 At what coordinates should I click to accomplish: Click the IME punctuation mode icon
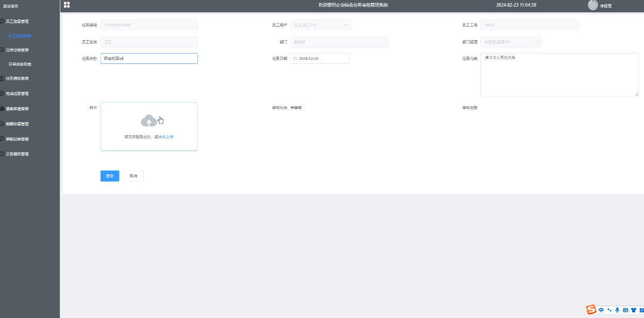[x=609, y=310]
